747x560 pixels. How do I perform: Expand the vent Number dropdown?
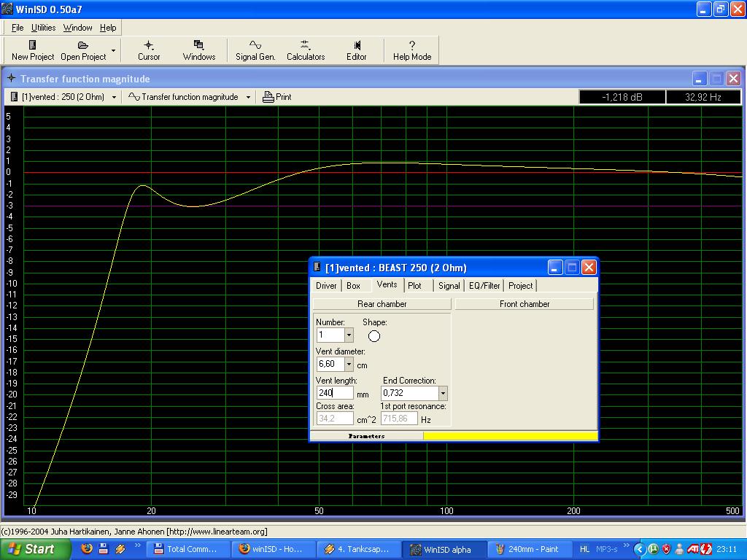[x=349, y=335]
